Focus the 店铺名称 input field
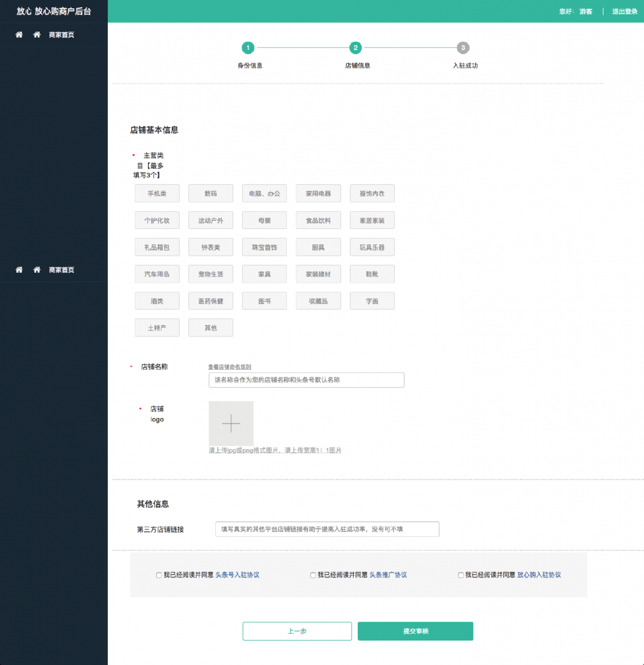Image resolution: width=644 pixels, height=665 pixels. (x=306, y=380)
